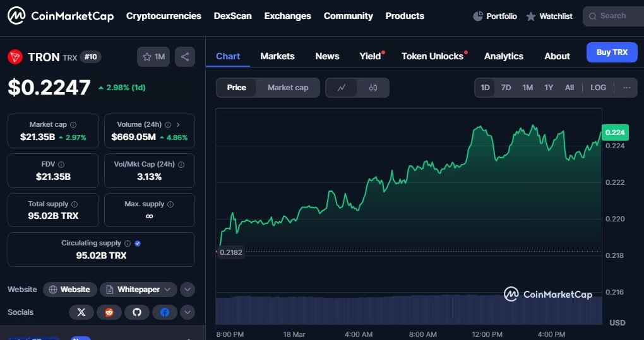Add TRON to watchlist star 1M
The image size is (644, 340).
point(153,57)
